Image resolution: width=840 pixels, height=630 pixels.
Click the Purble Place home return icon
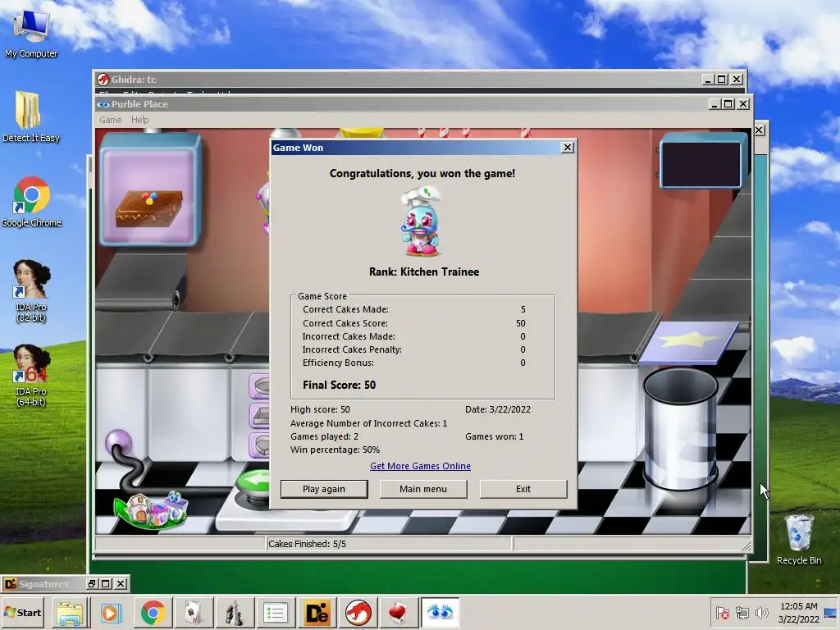[x=152, y=509]
